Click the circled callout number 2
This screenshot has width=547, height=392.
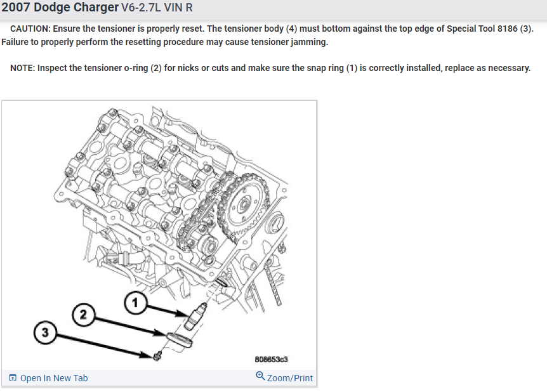point(83,315)
